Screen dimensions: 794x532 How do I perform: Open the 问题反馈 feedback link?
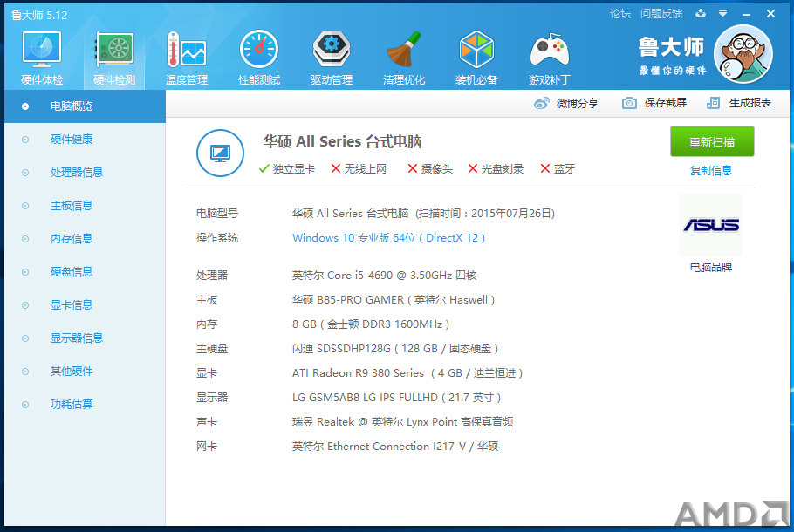pos(661,14)
